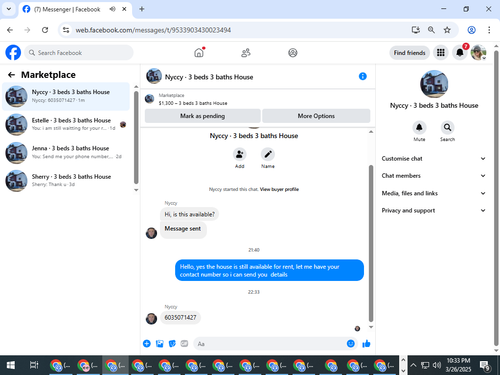Open the Nyccy 3 beds 3 baths conversation

pos(66,96)
